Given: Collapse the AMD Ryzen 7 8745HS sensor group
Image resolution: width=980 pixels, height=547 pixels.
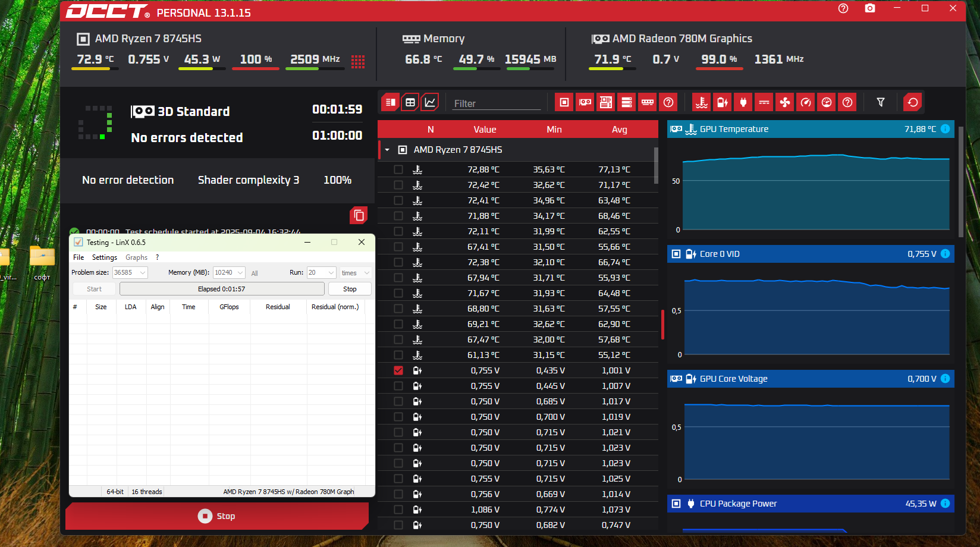Looking at the screenshot, I should click(x=387, y=150).
